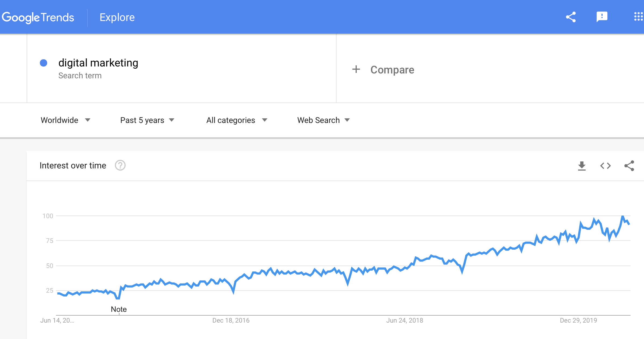Click the Google Trends logo

coord(38,17)
